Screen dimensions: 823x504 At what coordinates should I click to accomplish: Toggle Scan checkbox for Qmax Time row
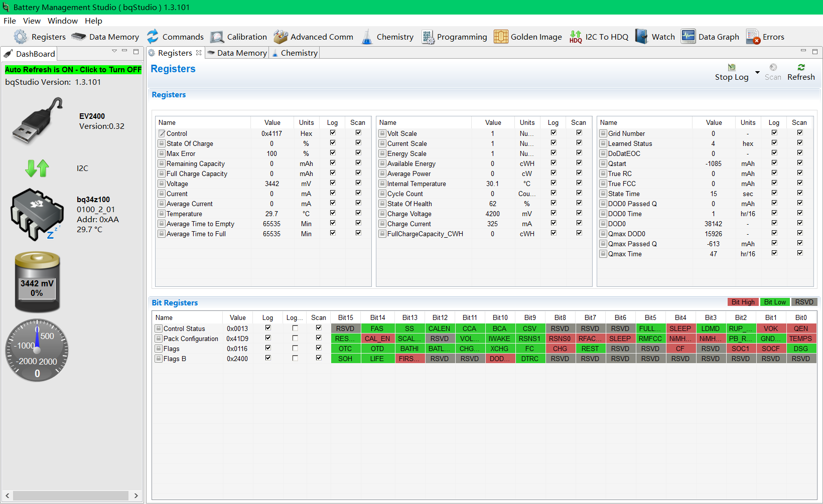click(800, 253)
